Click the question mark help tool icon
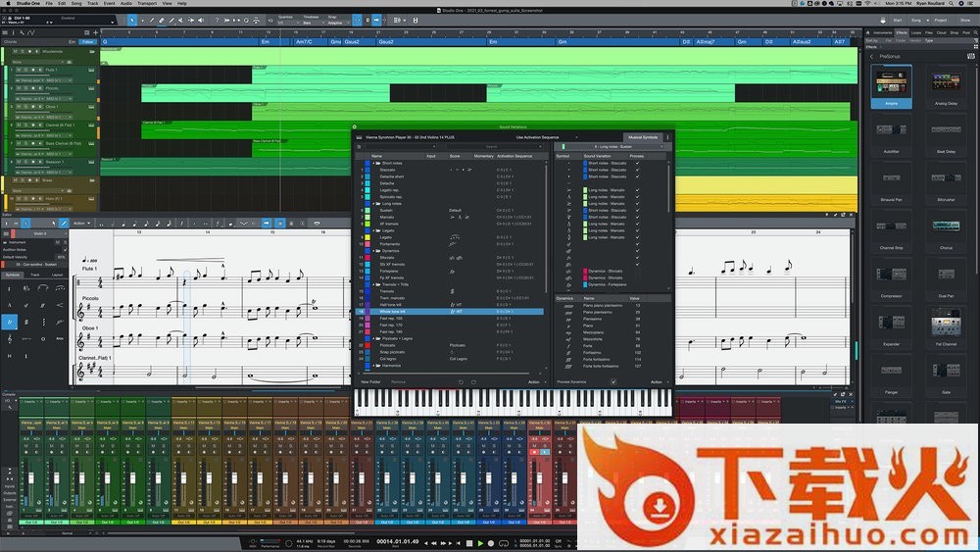Screen dimensions: 980x552 tap(217, 20)
